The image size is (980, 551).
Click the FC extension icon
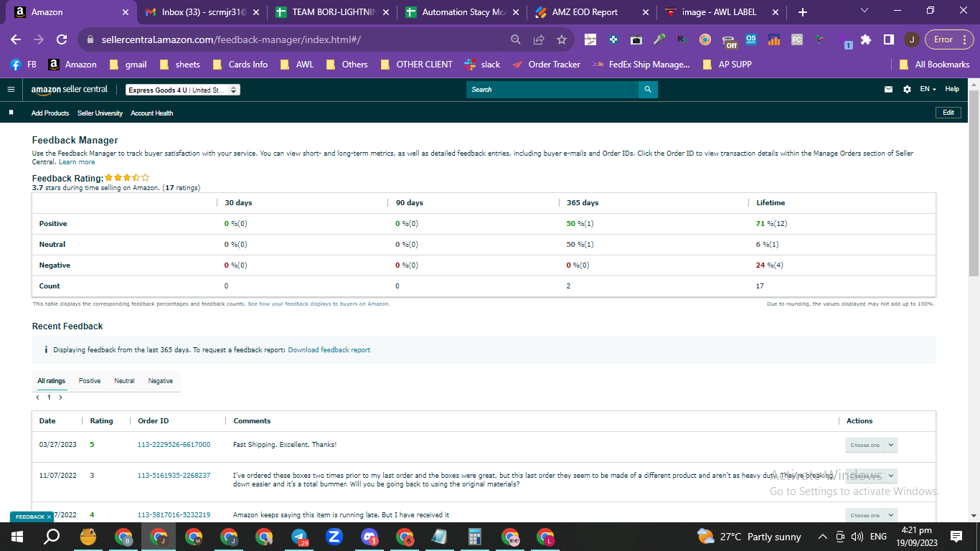(797, 39)
